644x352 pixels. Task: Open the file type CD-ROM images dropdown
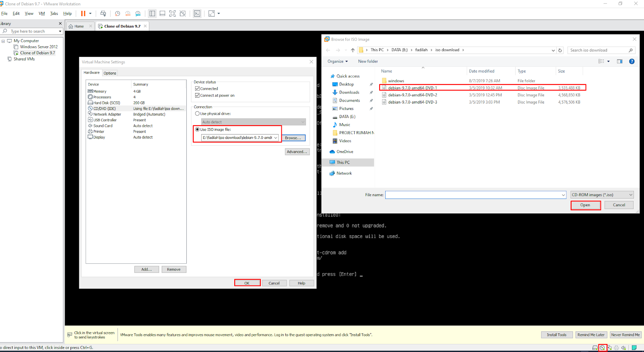tap(602, 195)
